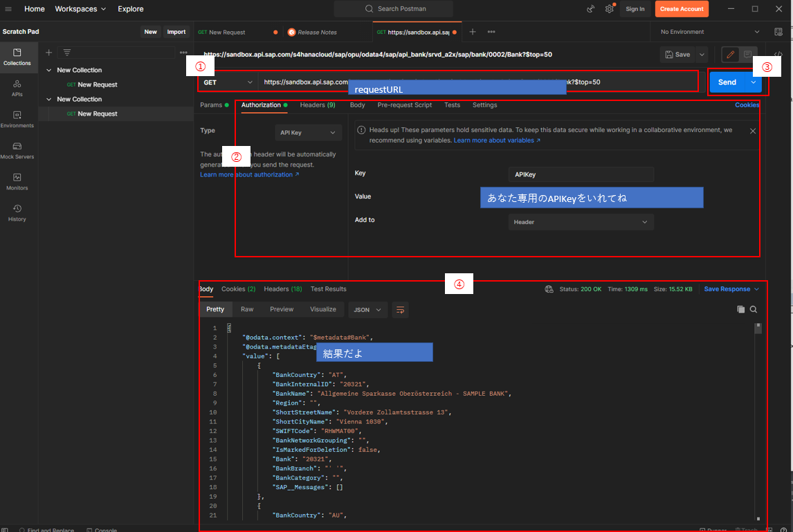The width and height of the screenshot is (793, 532).
Task: Open the request Tests tab
Action: (452, 105)
